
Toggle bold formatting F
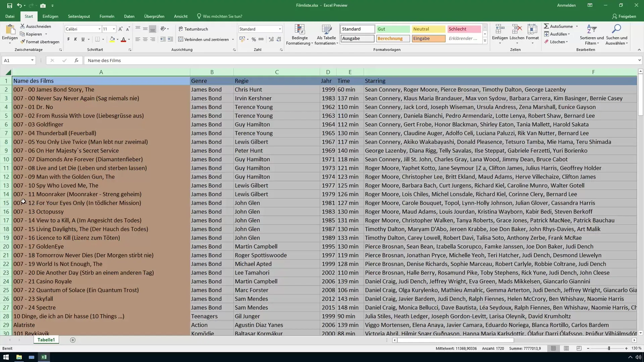pos(68,39)
